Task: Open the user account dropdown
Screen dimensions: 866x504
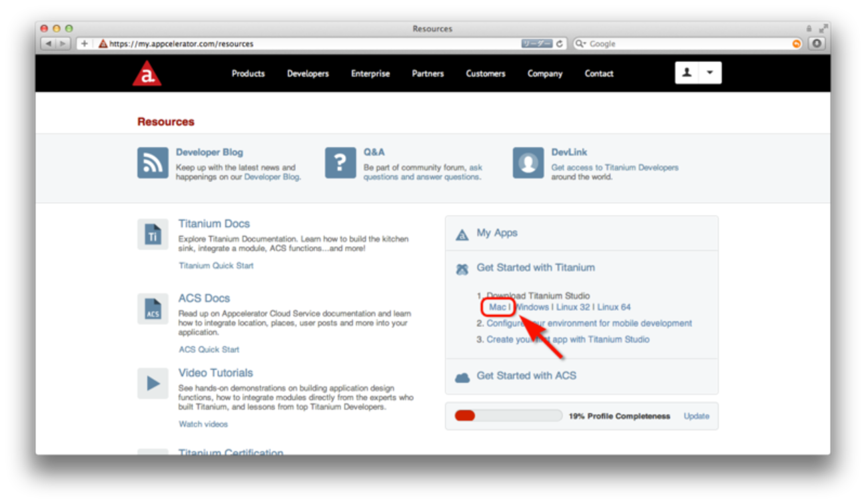Action: point(698,73)
